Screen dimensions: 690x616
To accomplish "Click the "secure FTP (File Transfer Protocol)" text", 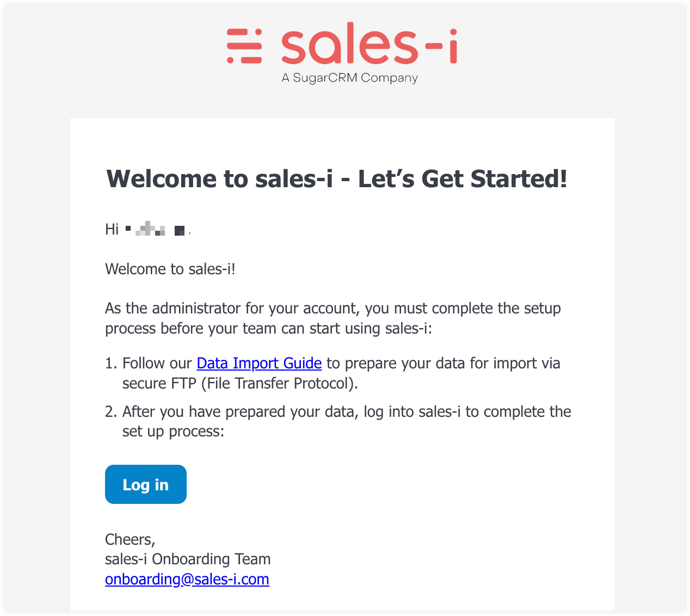I will pos(240,383).
